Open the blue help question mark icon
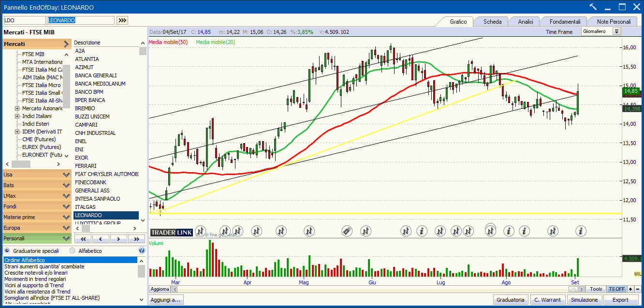Viewport: 644px width, 308px height. coord(142,250)
